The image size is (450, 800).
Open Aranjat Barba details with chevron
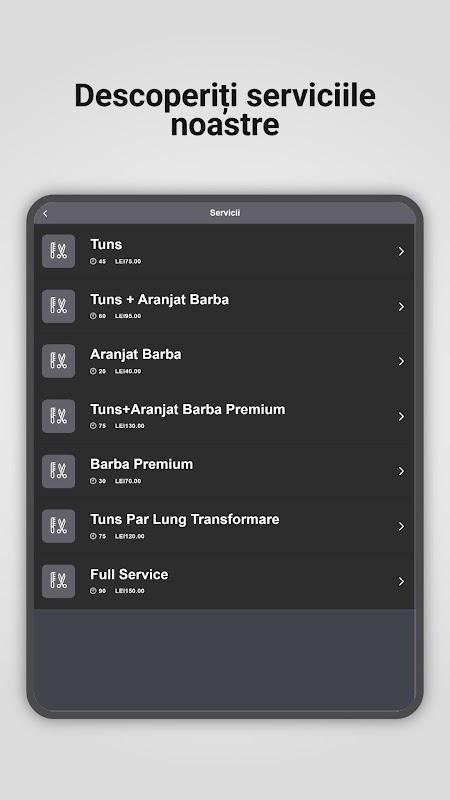tap(402, 361)
